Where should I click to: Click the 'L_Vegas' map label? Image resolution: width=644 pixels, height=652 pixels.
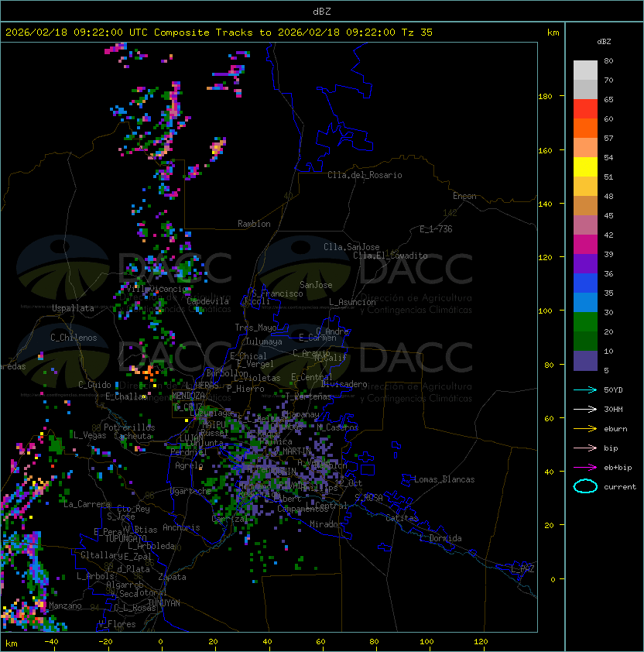point(90,435)
